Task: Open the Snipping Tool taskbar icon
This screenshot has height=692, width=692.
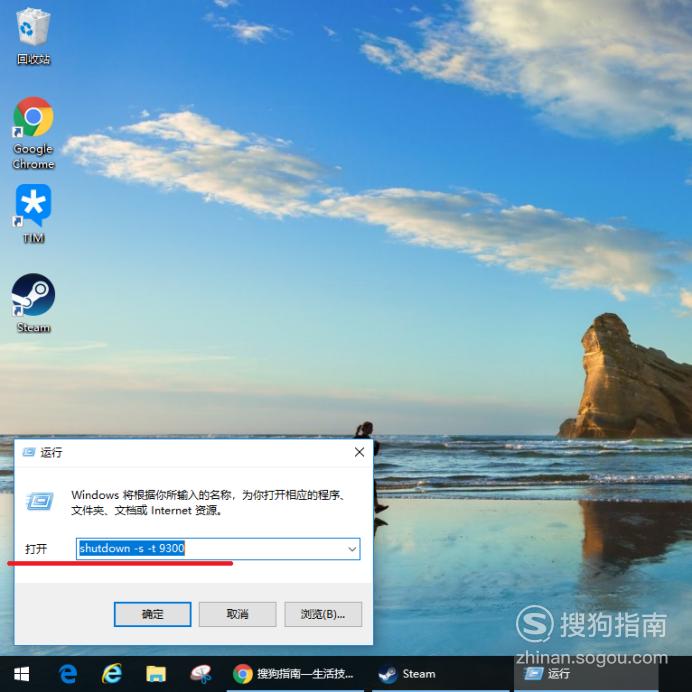Action: coord(201,674)
